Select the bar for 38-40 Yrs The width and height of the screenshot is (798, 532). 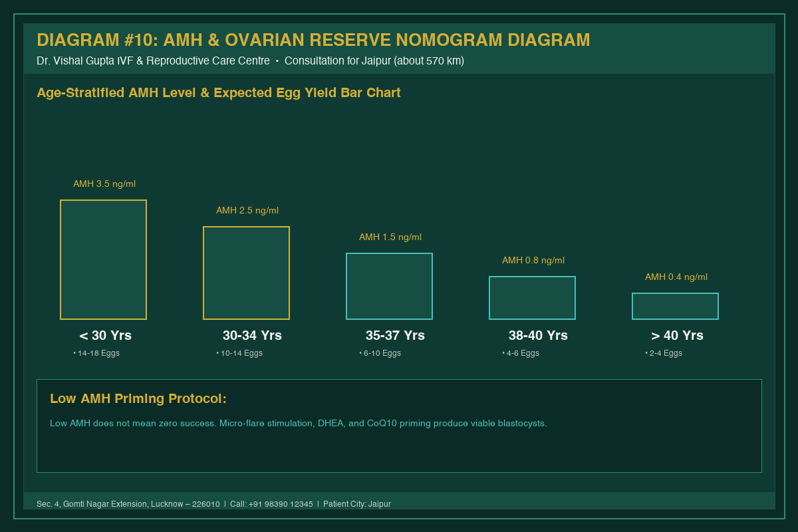(532, 298)
